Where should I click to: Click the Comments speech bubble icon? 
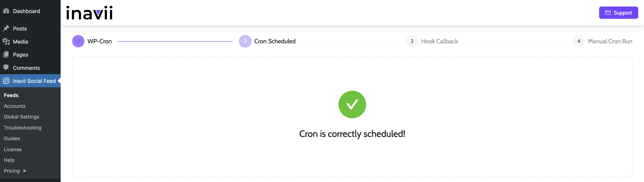[6, 68]
